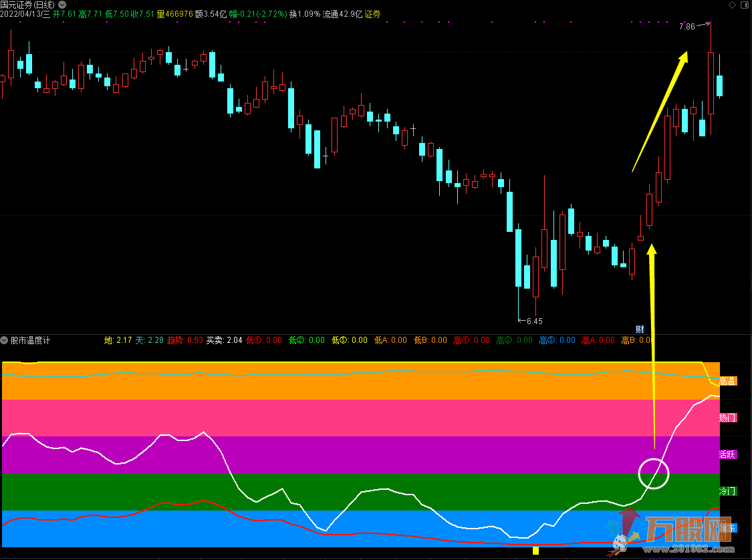Click the 冷门 zone label
Screen dimensions: 752x560
click(727, 491)
